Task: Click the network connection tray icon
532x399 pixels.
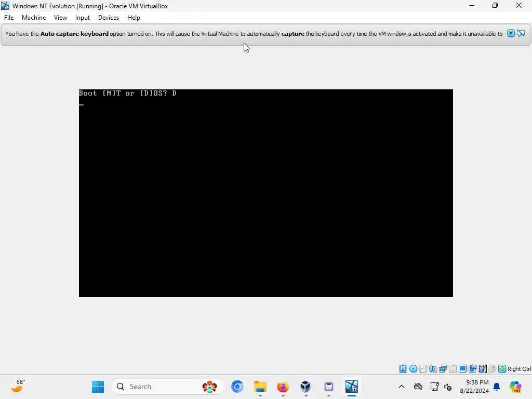Action: pyautogui.click(x=434, y=387)
